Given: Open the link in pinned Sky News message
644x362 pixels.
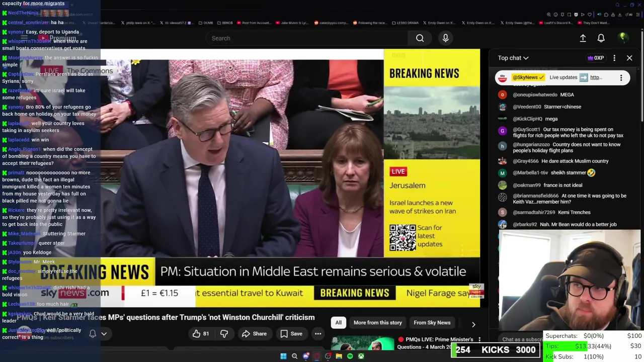Looking at the screenshot, I should (x=596, y=77).
